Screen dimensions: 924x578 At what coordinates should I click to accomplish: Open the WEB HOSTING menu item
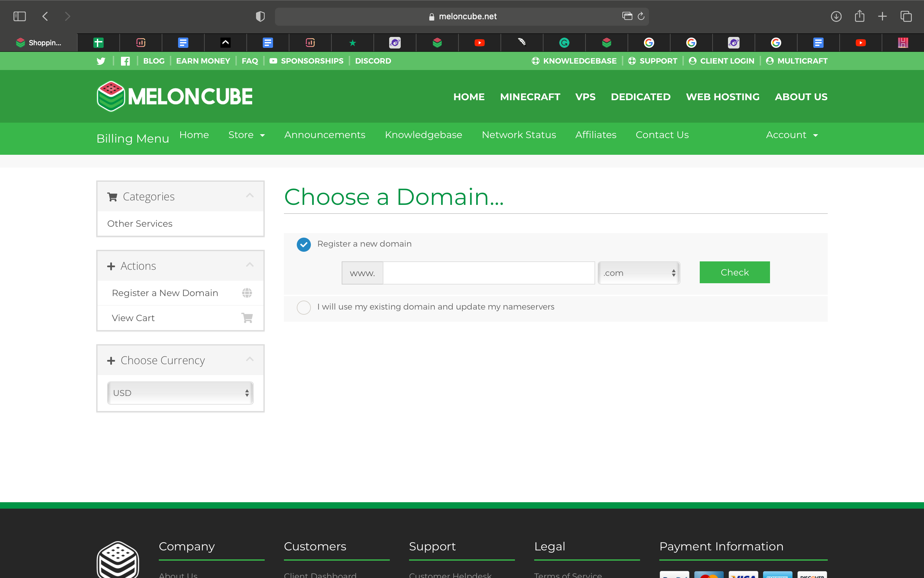click(723, 97)
